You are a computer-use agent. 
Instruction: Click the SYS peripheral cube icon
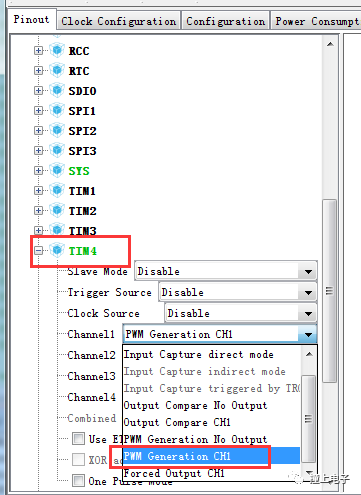point(57,171)
